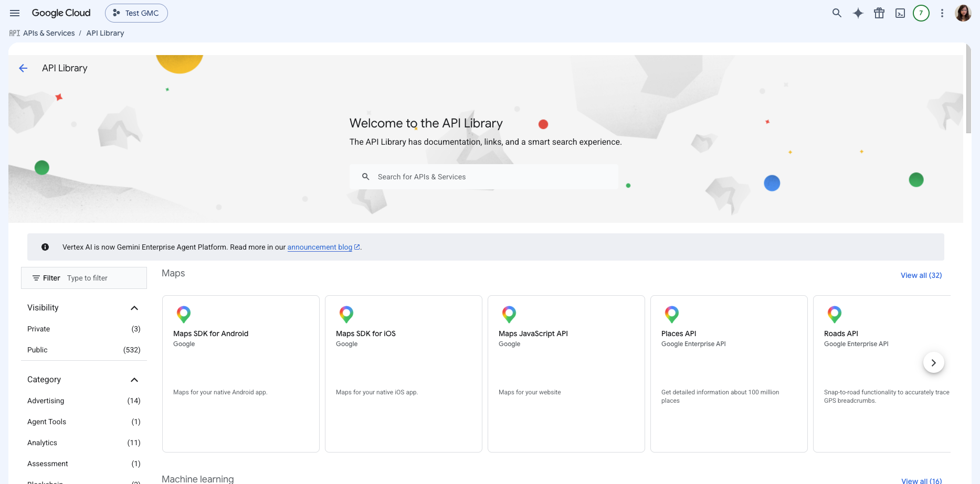Click the page vertical scrollbar
This screenshot has width=980, height=484.
[x=968, y=89]
